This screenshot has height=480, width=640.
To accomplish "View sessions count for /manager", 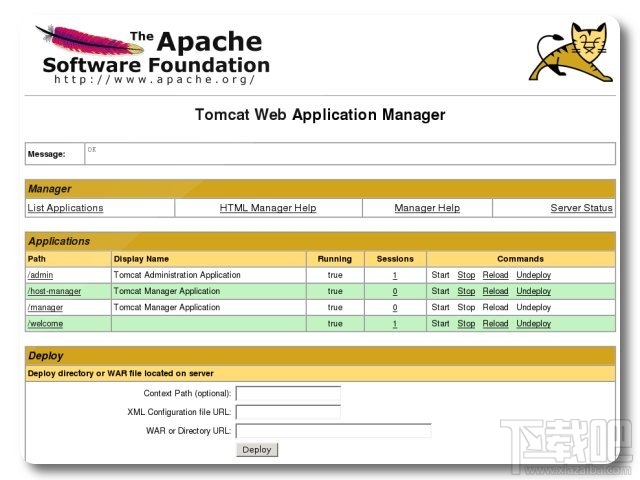I will (395, 308).
